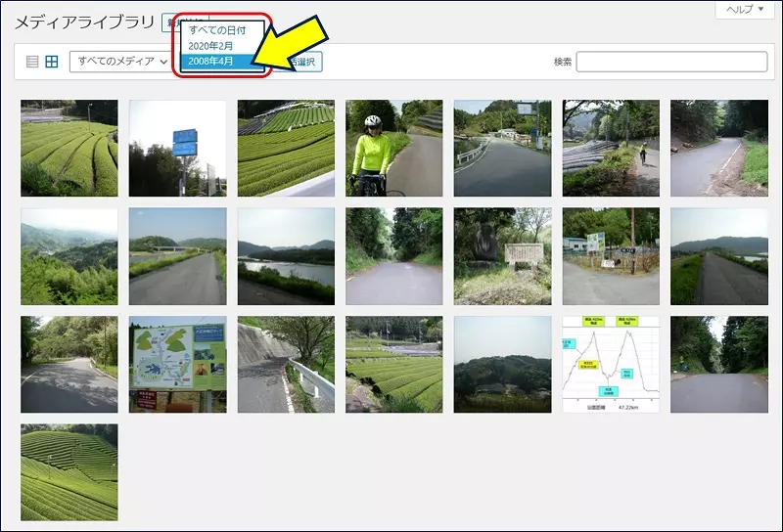Open the ヘルプ tab at top right
Screen dimensions: 783x532
click(745, 9)
